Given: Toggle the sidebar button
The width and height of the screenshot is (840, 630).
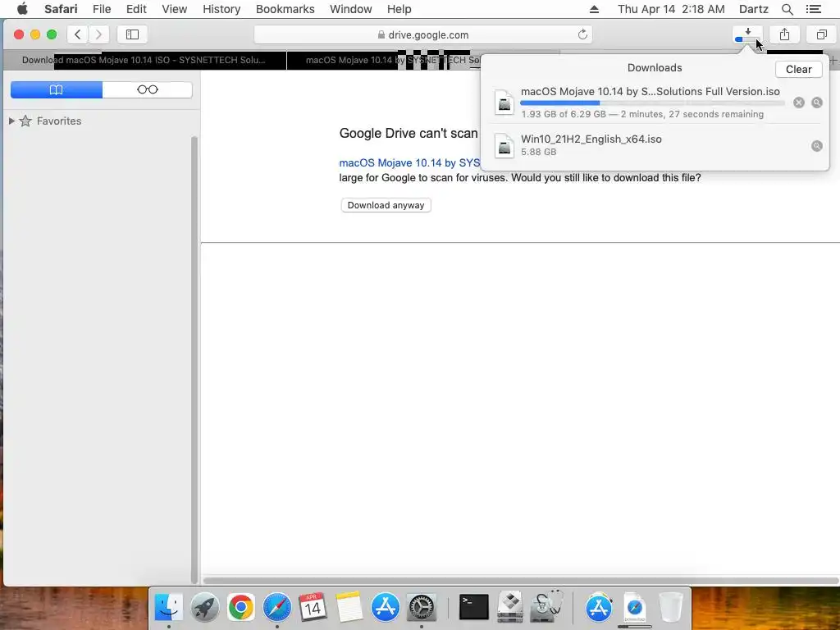Looking at the screenshot, I should coord(132,34).
